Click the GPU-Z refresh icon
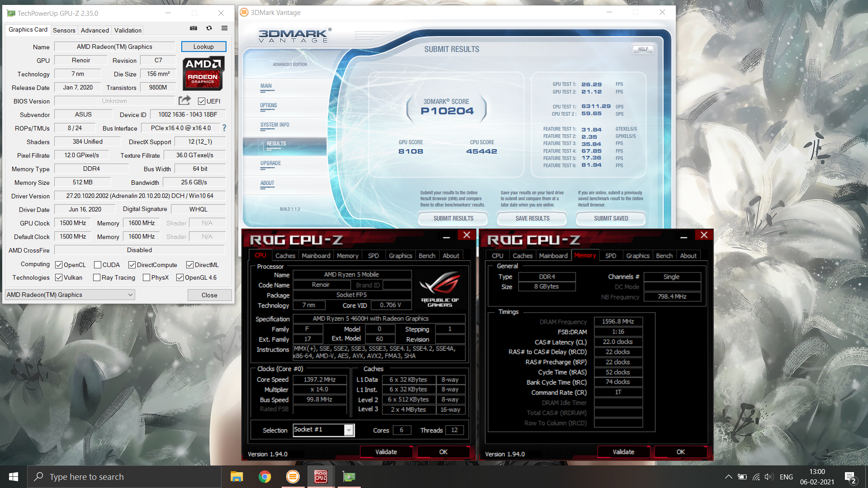 (x=209, y=28)
